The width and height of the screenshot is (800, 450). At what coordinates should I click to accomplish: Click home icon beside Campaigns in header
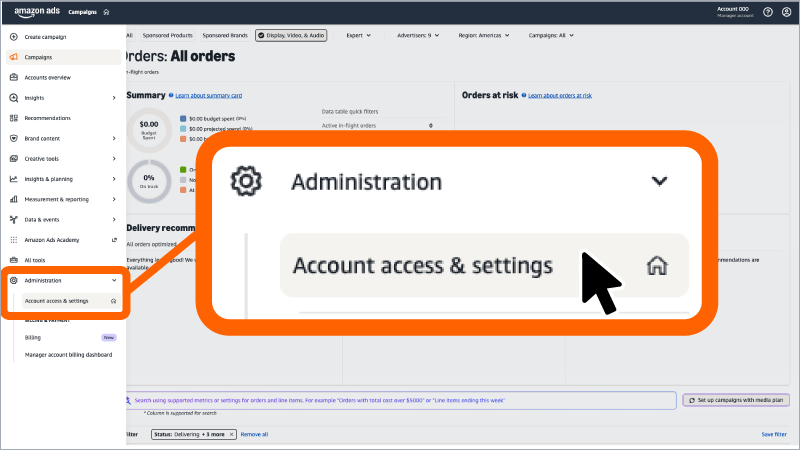(x=106, y=12)
